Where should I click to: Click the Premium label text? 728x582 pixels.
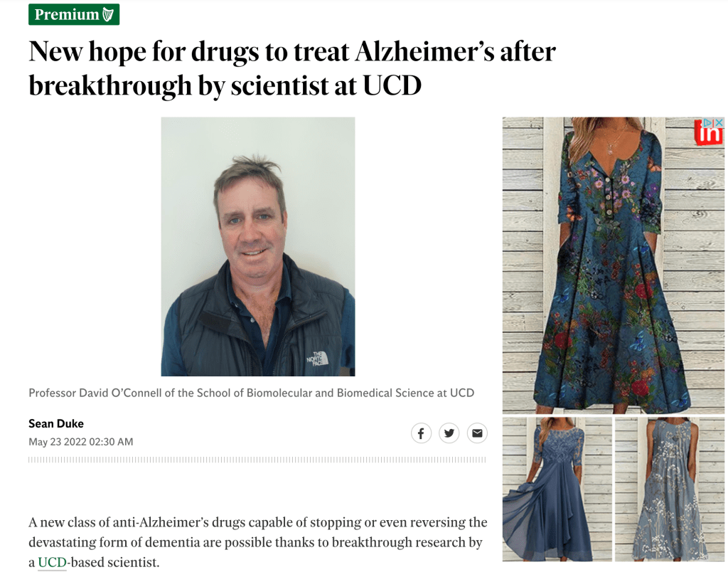tap(67, 14)
